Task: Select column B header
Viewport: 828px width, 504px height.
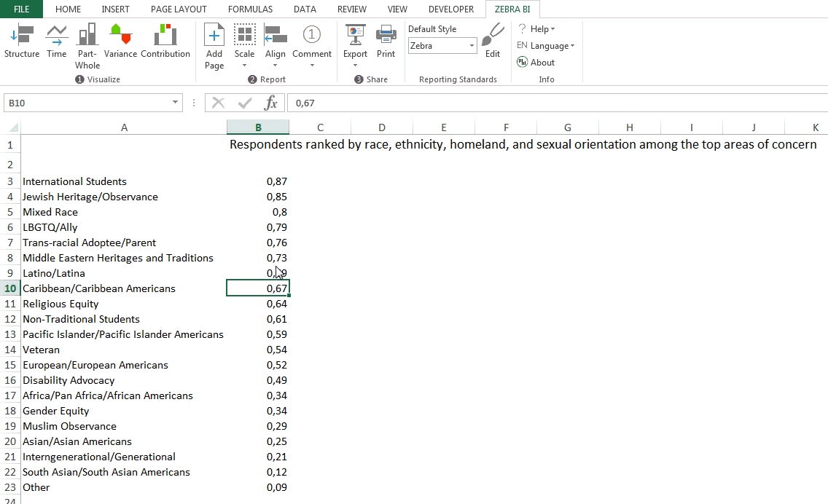Action: coord(258,127)
